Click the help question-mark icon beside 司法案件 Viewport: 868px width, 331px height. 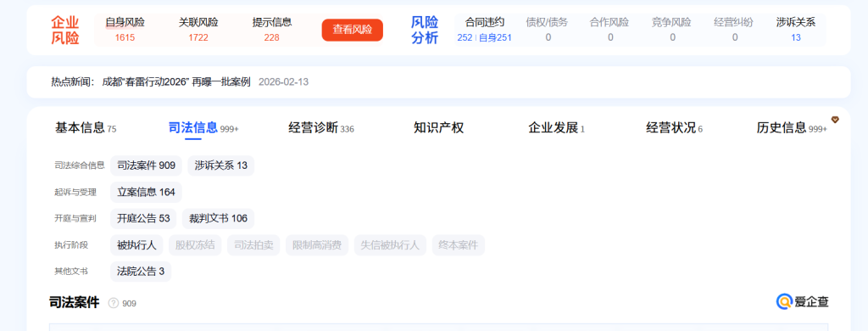[x=114, y=303]
